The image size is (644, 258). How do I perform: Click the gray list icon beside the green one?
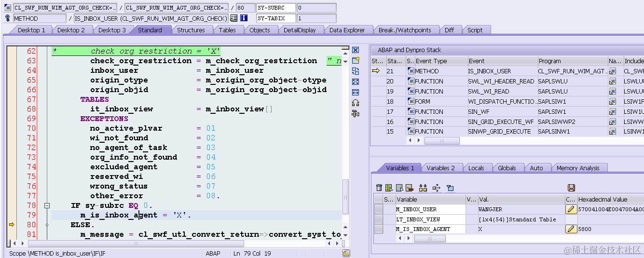pyautogui.click(x=399, y=188)
